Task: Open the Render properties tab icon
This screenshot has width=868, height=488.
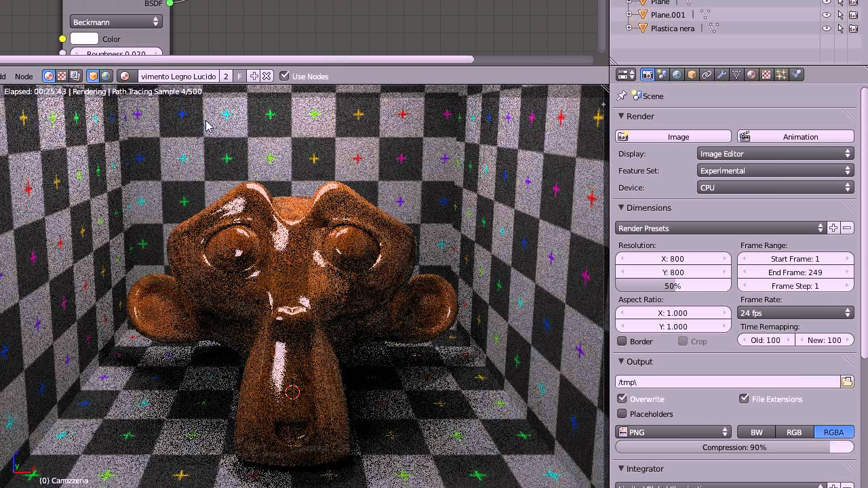Action: click(x=648, y=75)
